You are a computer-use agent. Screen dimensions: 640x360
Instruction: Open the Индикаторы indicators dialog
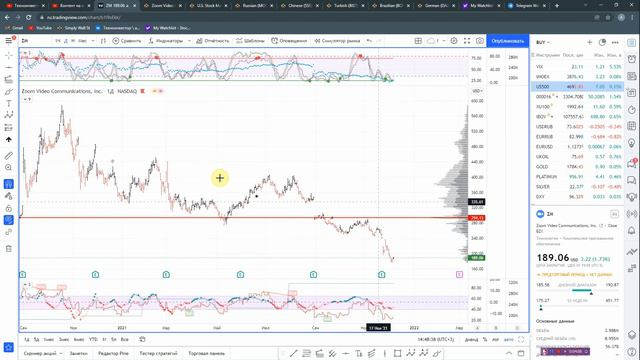166,41
